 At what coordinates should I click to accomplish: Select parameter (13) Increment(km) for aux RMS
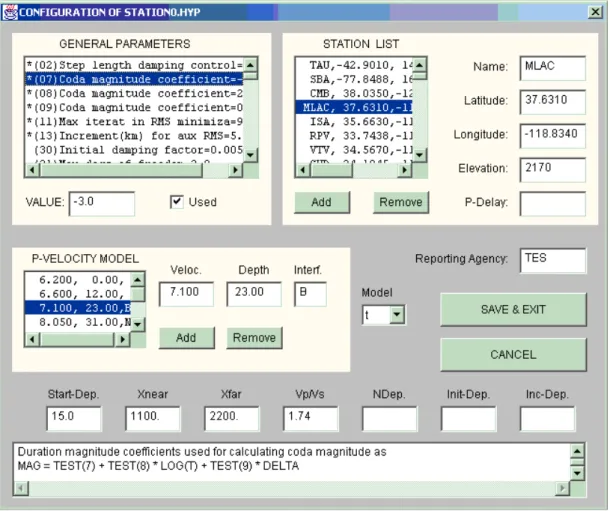point(134,136)
